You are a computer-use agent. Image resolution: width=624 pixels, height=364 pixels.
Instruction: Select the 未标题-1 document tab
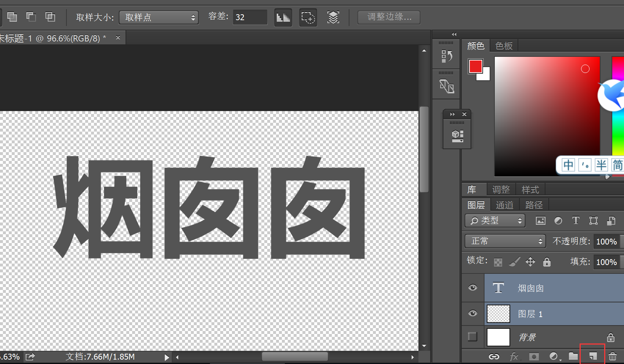53,38
